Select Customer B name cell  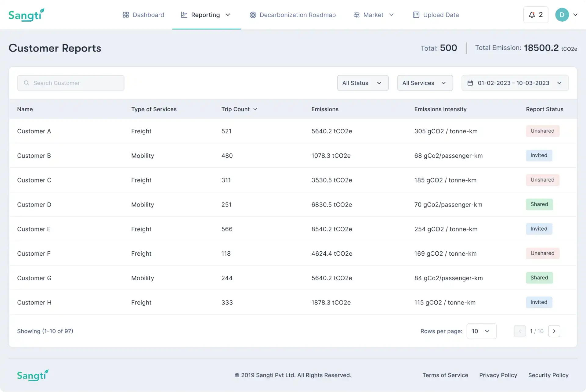click(x=34, y=156)
